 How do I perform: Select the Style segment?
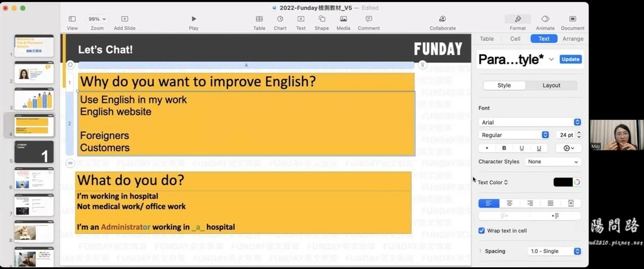(x=504, y=86)
